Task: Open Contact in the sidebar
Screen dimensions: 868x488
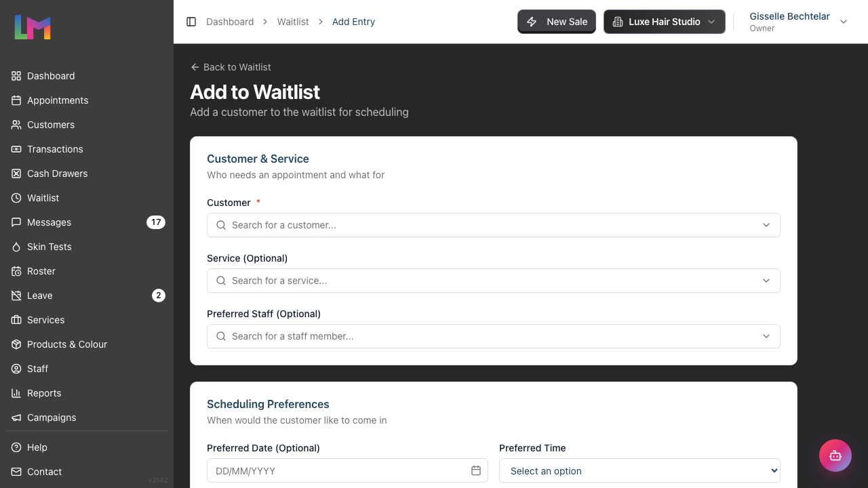Action: (x=87, y=472)
